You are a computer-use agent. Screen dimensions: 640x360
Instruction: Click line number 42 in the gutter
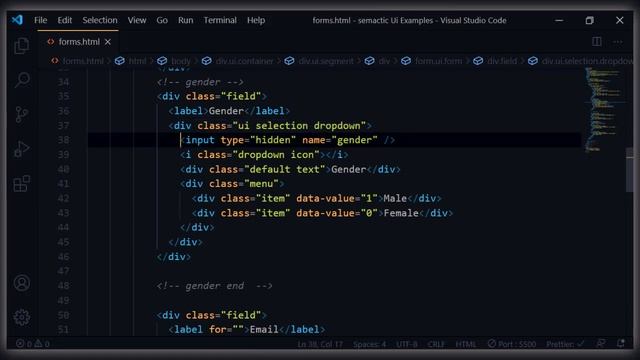63,198
